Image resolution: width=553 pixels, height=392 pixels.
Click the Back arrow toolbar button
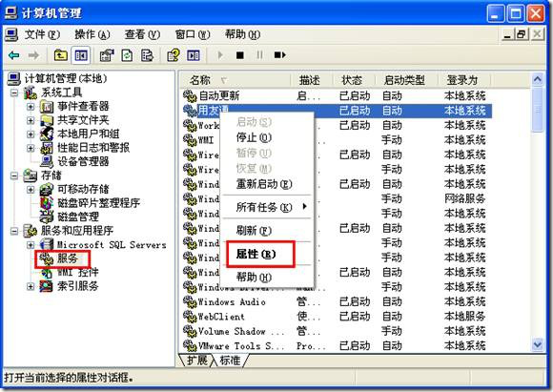(13, 55)
